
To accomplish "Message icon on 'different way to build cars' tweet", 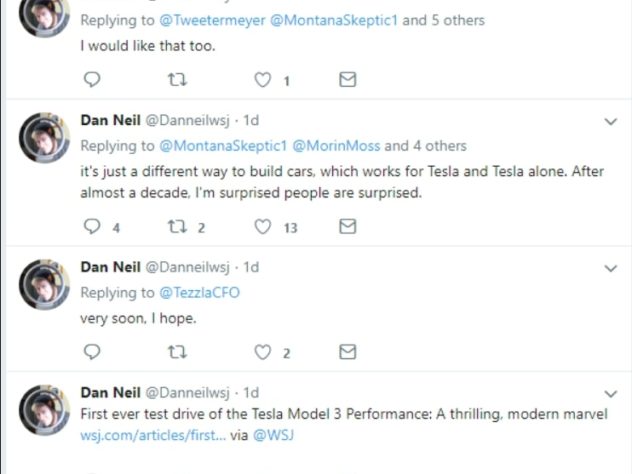I will (x=347, y=226).
